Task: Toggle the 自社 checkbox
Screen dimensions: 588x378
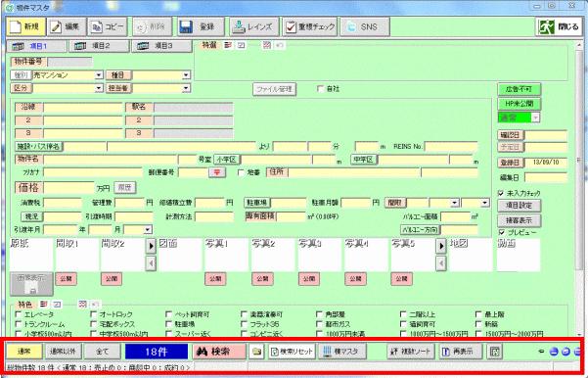Action: click(320, 89)
